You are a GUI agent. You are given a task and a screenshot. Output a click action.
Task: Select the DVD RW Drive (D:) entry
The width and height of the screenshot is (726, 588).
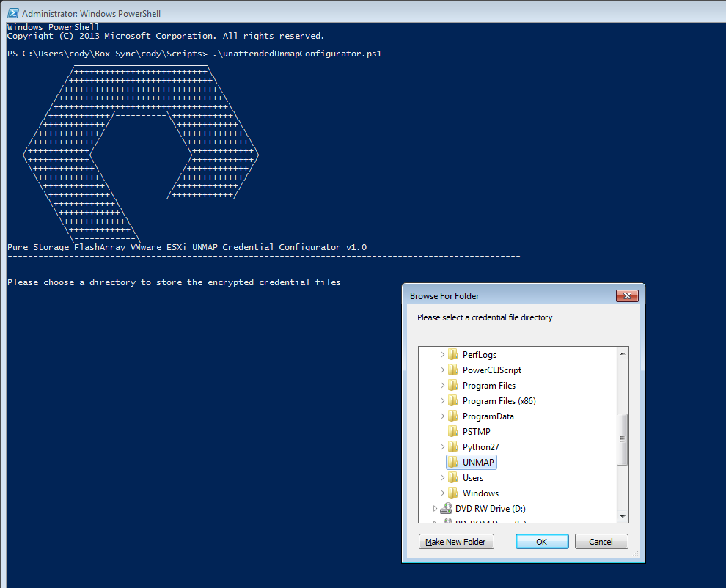pos(491,508)
